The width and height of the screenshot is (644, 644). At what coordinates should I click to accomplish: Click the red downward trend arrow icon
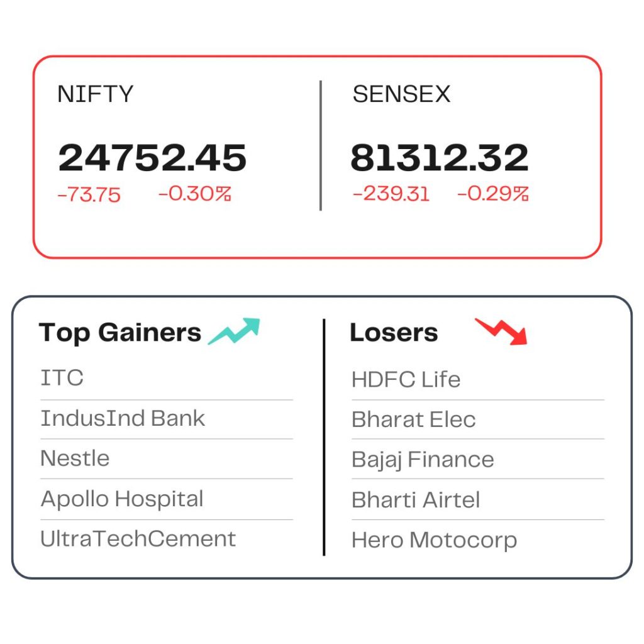[x=501, y=331]
